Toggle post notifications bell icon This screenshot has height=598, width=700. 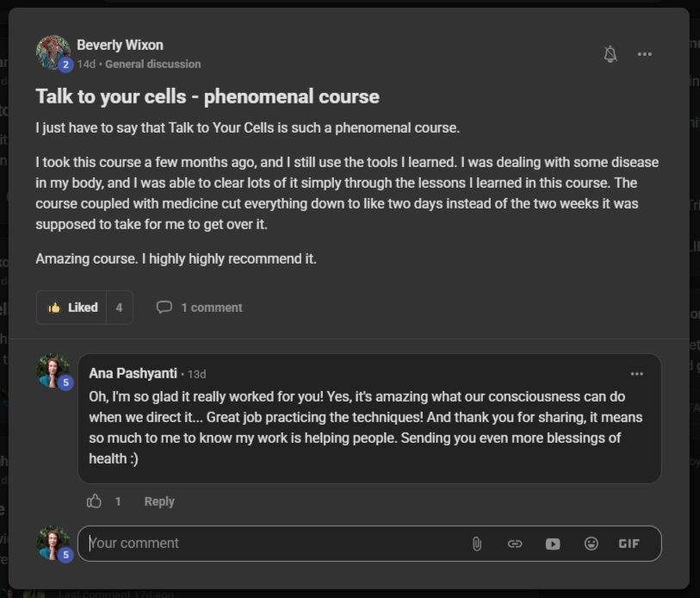pos(610,54)
